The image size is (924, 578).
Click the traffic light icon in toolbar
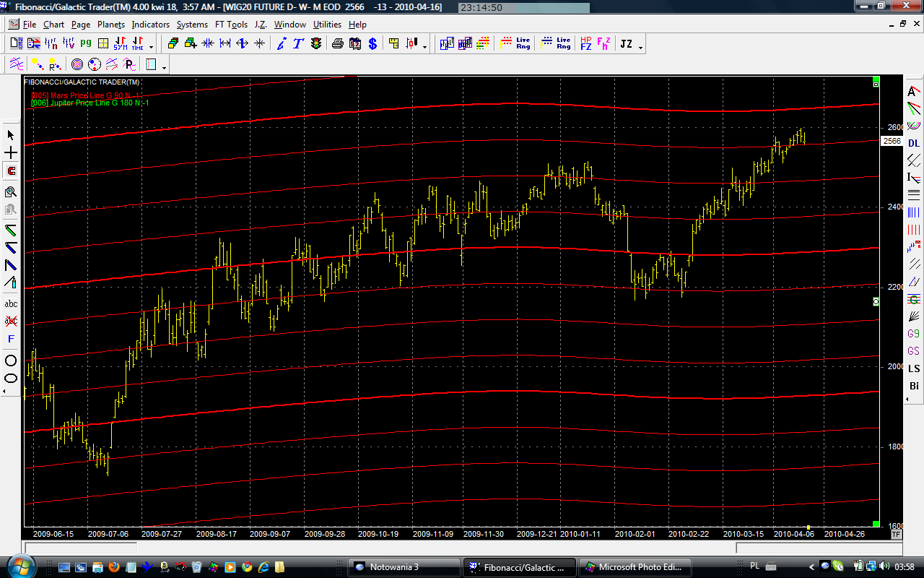pyautogui.click(x=315, y=43)
